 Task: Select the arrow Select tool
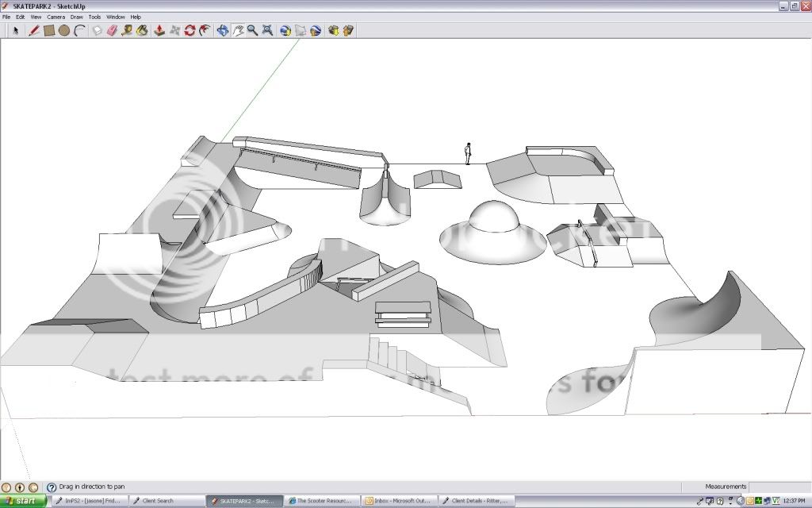tap(15, 31)
